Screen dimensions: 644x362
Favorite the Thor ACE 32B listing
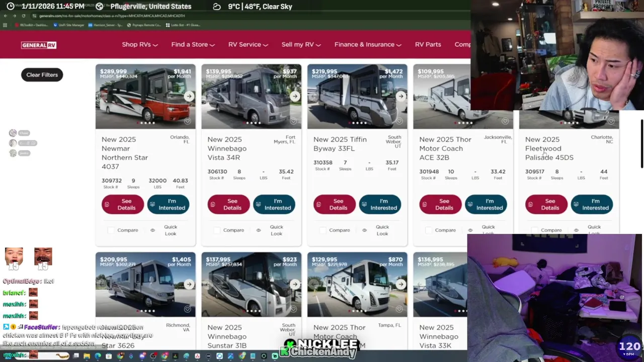(x=505, y=121)
